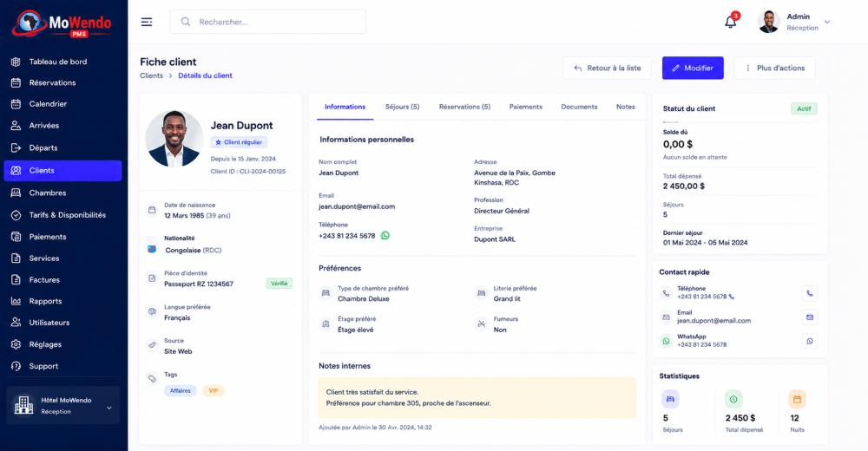Click the Modifier button
868x451 pixels.
[x=693, y=68]
